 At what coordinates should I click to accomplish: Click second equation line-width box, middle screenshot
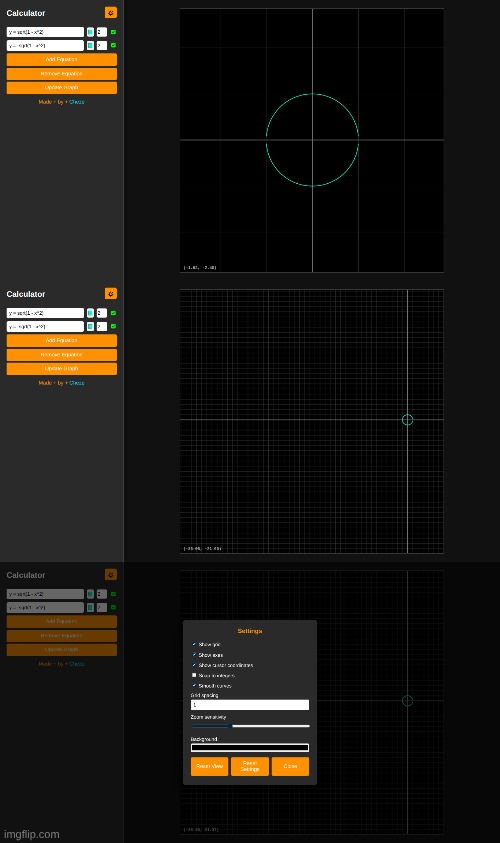pyautogui.click(x=102, y=326)
